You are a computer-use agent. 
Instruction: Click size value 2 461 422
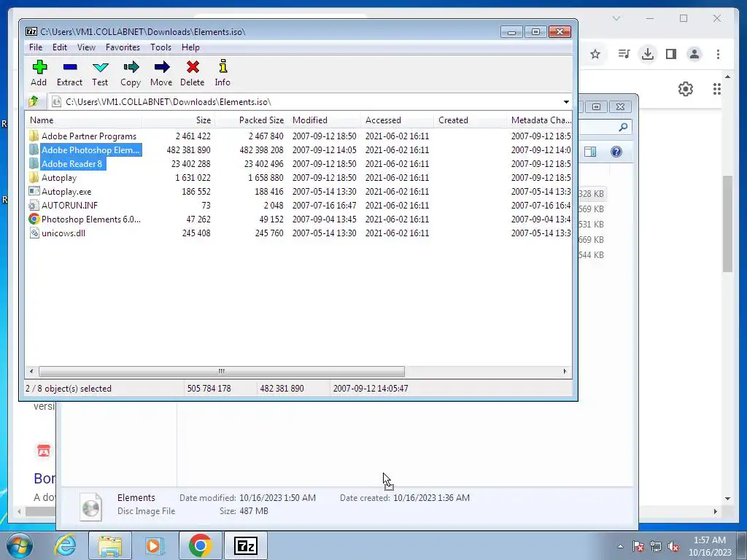193,136
